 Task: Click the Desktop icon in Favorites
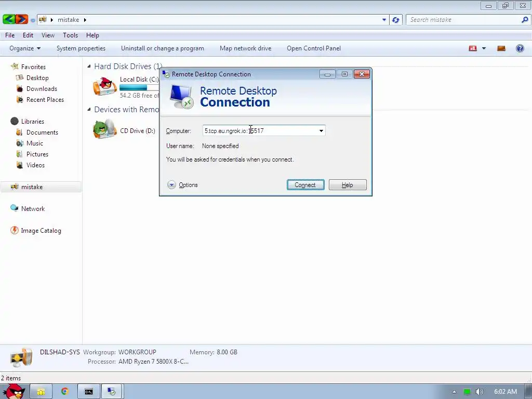[20, 78]
